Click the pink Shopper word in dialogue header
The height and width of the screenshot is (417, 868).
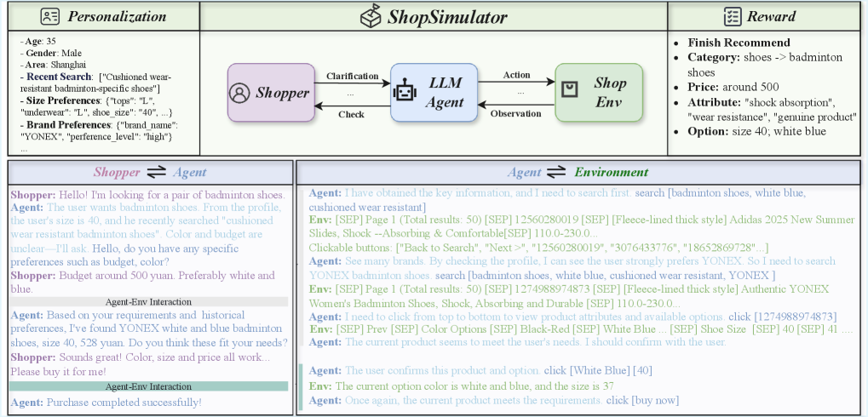pyautogui.click(x=116, y=173)
